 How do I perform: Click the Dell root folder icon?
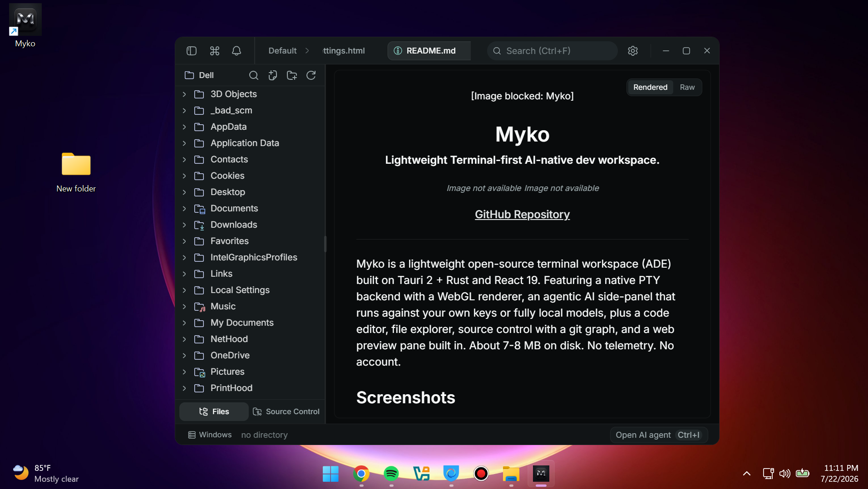189,75
